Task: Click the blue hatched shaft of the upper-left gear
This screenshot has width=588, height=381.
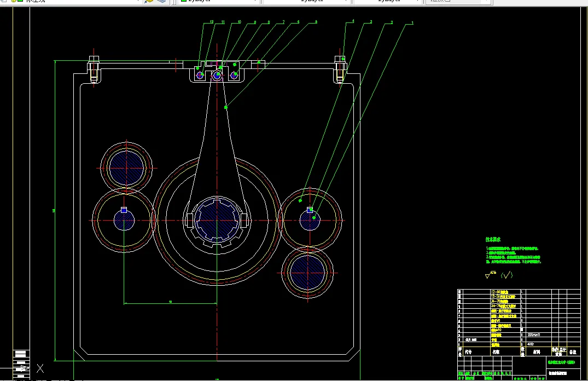Action: [x=126, y=168]
